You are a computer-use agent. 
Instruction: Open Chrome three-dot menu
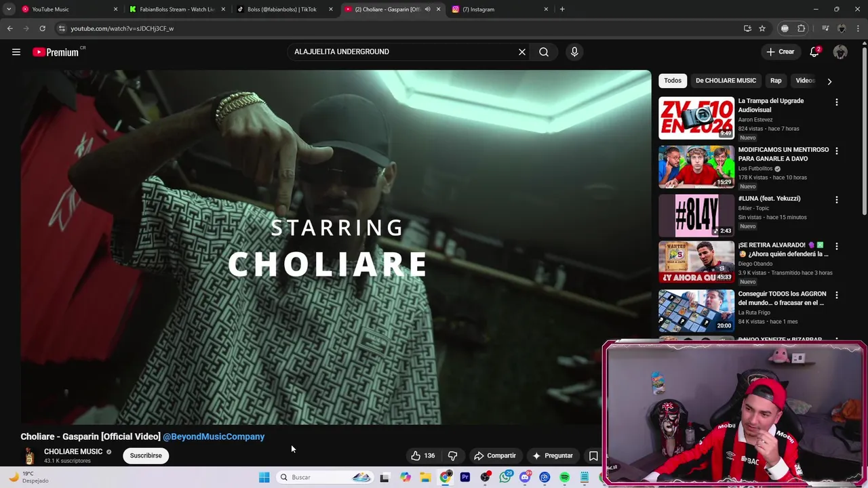pos(859,28)
